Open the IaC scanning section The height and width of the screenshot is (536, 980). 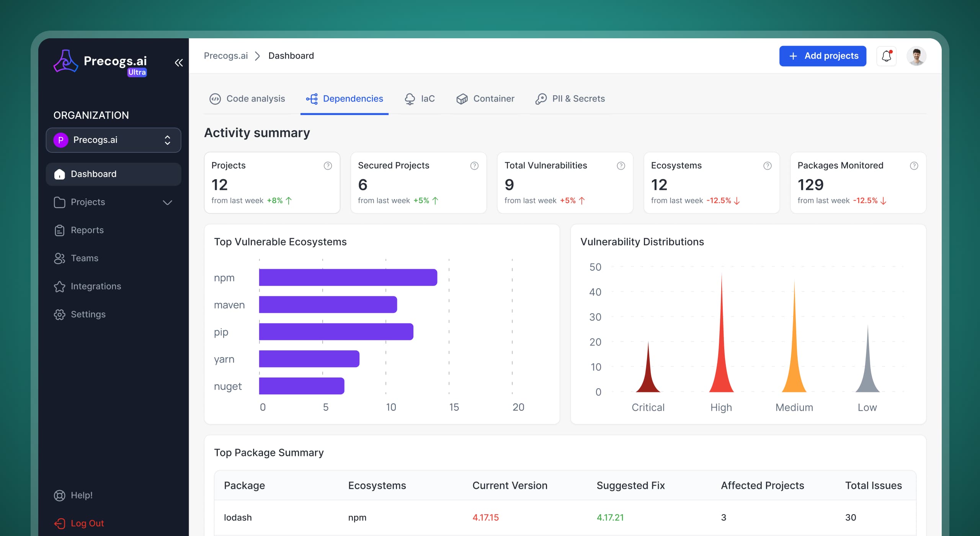point(420,99)
